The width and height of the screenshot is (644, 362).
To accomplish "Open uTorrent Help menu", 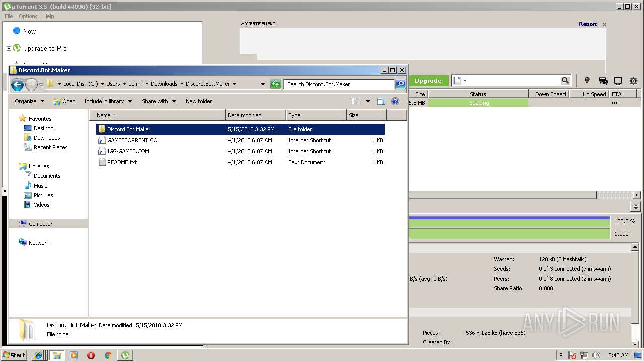I will pos(49,16).
